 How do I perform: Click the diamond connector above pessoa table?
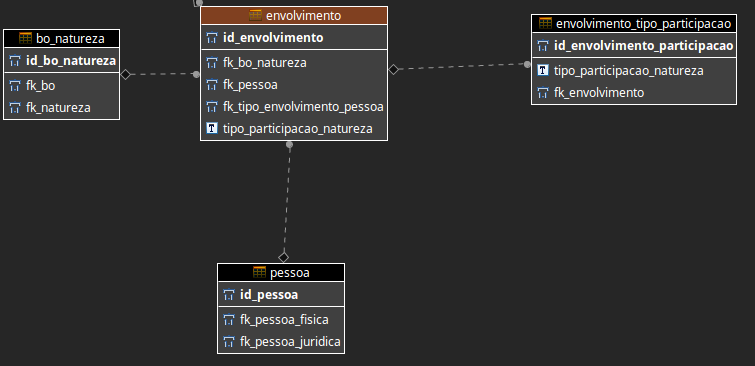point(284,257)
